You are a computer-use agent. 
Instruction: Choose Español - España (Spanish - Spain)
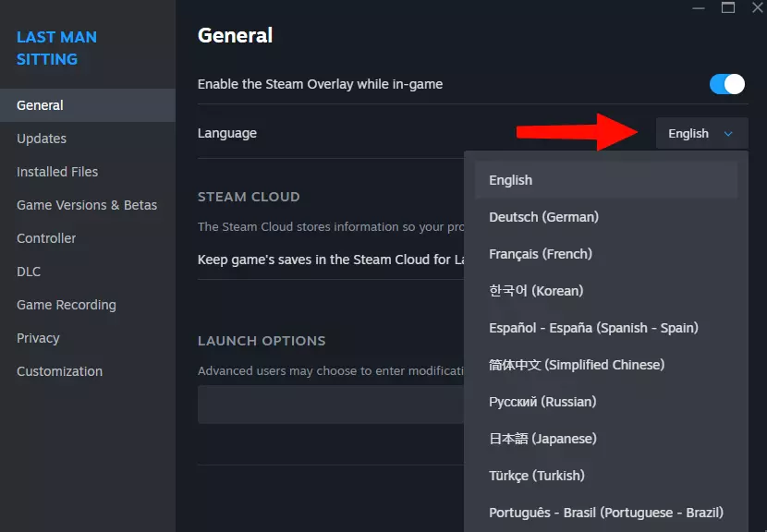(x=593, y=328)
